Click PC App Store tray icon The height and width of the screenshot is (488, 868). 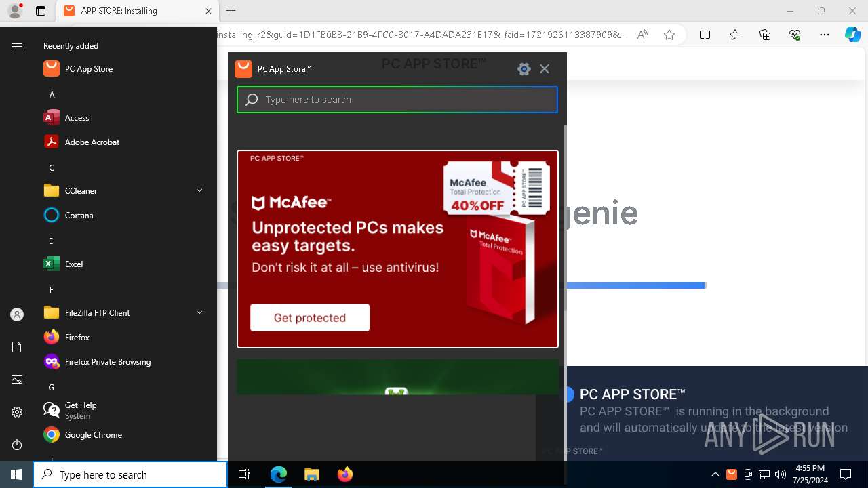click(732, 474)
